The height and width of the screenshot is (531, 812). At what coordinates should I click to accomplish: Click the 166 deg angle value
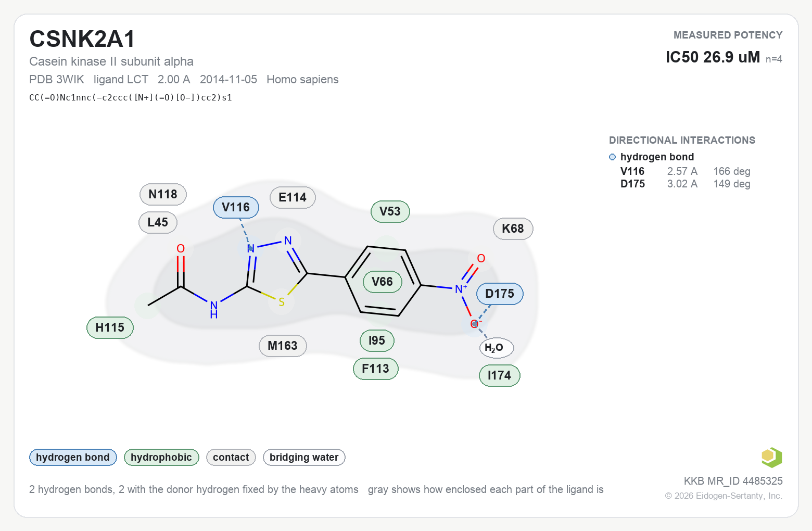(x=732, y=171)
